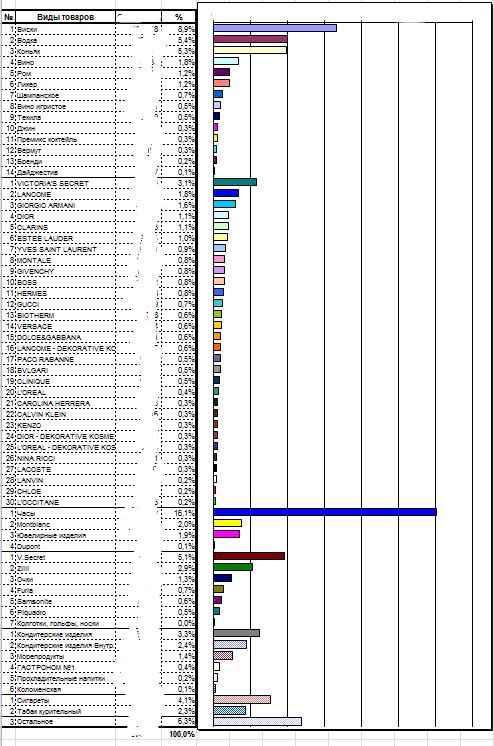Select the 'Текила' cell
Image resolution: width=494 pixels, height=746 pixels.
(66, 118)
